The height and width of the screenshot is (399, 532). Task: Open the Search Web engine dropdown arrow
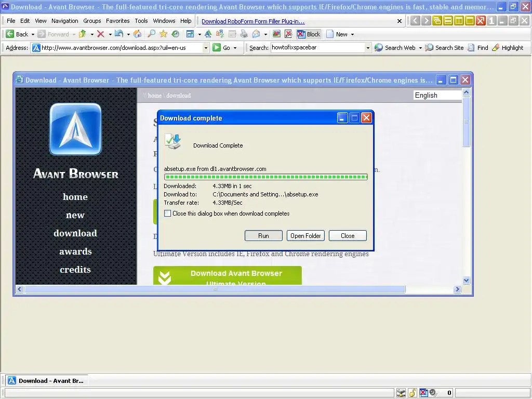click(420, 48)
